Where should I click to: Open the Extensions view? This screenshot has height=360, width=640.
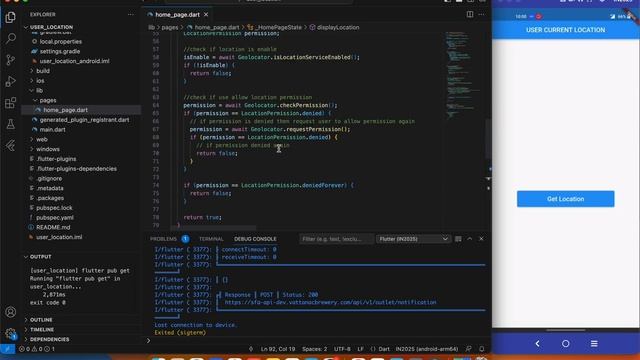click(x=11, y=102)
